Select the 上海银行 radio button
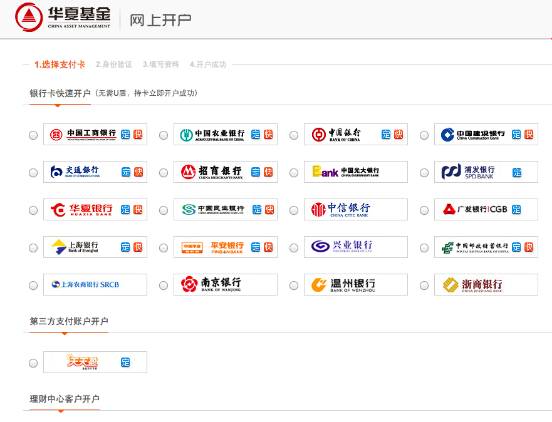 pyautogui.click(x=33, y=248)
